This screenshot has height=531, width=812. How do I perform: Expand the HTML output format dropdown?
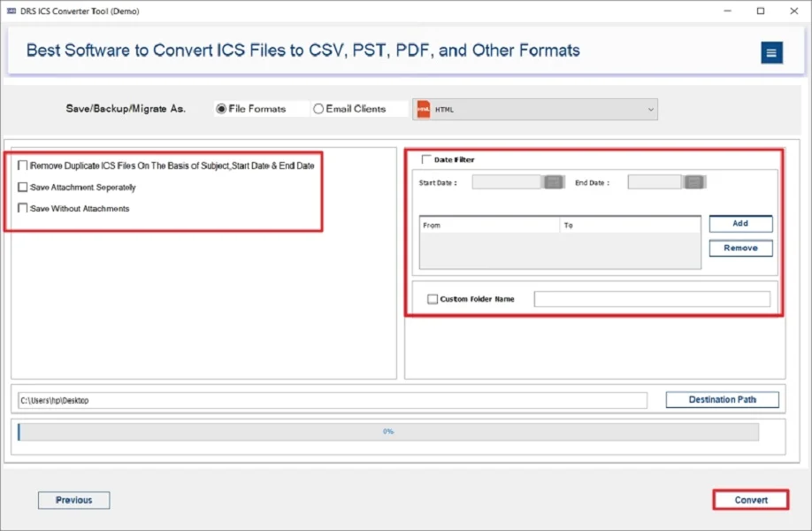(x=535, y=110)
